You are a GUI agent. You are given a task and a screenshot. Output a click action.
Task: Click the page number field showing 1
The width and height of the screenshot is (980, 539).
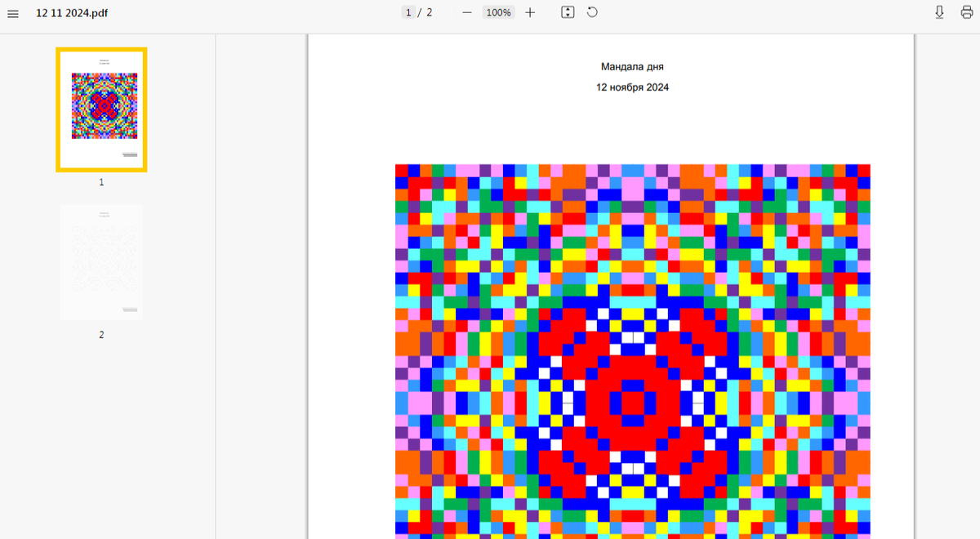[408, 12]
